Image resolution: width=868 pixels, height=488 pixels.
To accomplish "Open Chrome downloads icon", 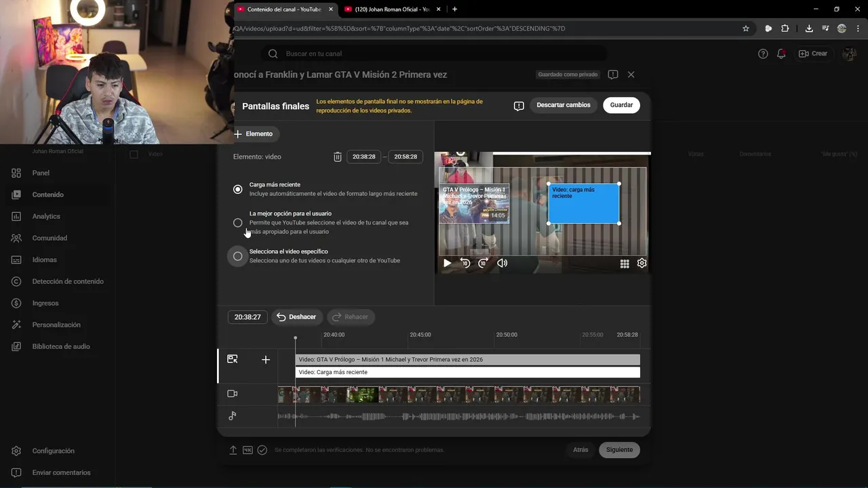I will [x=809, y=28].
